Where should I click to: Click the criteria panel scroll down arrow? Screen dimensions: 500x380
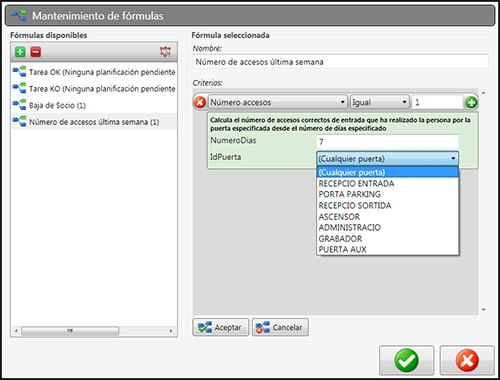coord(483,310)
